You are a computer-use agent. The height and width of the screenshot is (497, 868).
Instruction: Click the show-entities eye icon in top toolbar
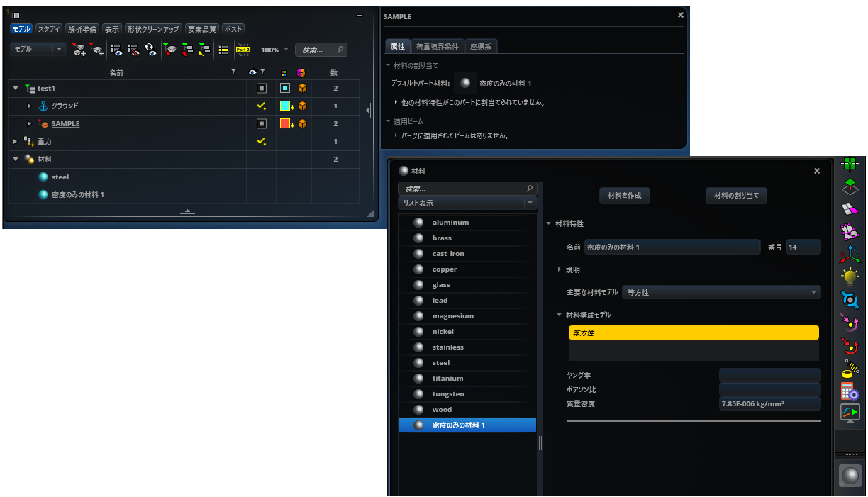[x=117, y=50]
